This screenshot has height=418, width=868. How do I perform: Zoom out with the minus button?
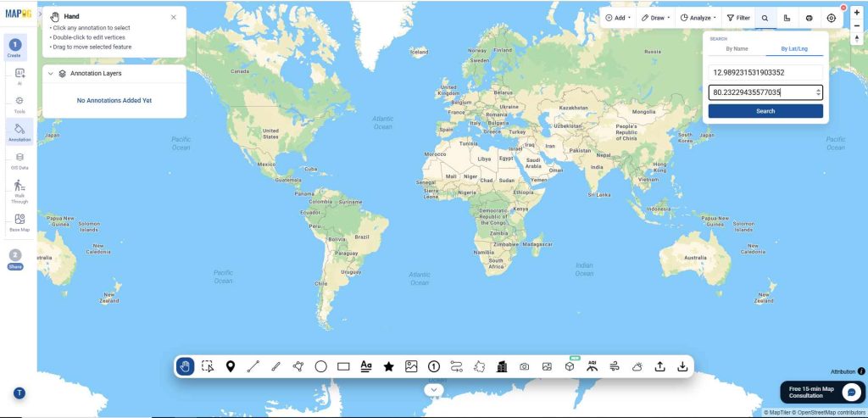(x=857, y=25)
